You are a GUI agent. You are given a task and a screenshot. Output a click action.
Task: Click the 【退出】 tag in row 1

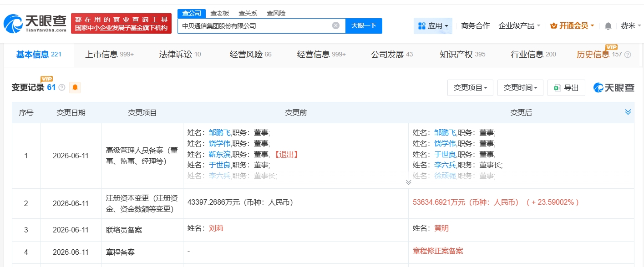(x=286, y=155)
